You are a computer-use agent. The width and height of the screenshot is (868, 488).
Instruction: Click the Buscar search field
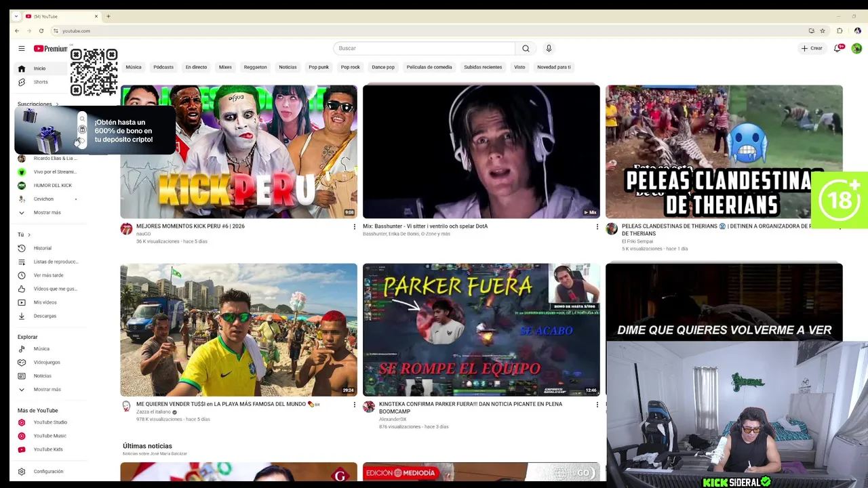coord(424,48)
